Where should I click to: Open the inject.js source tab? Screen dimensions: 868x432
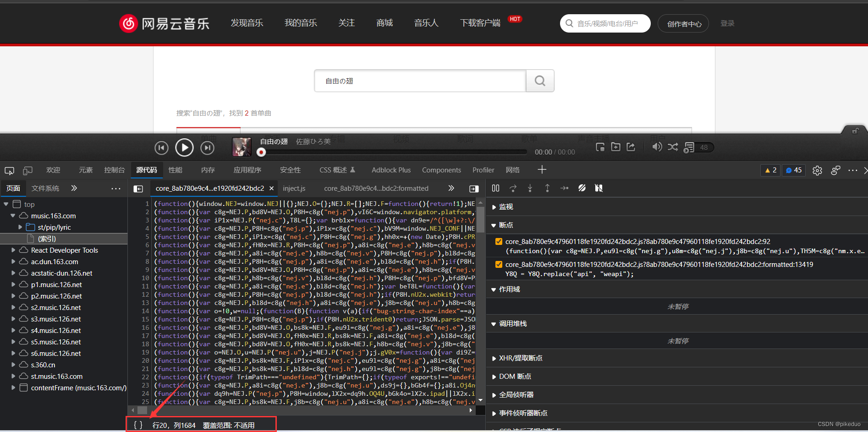(294, 188)
